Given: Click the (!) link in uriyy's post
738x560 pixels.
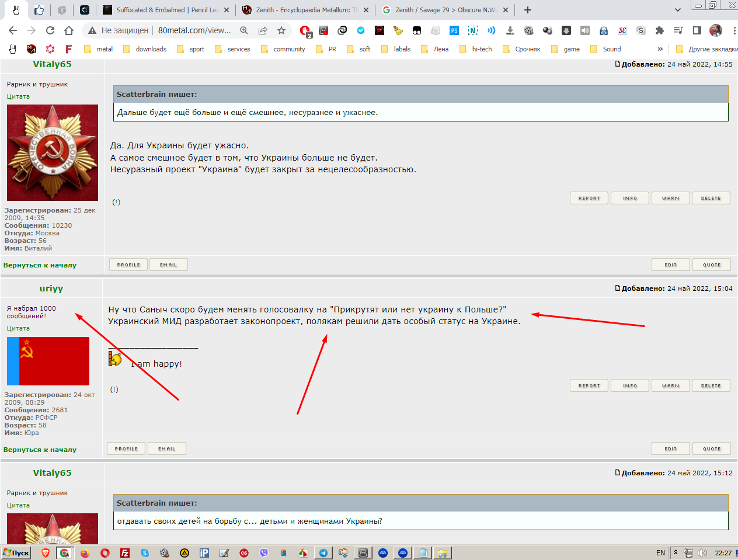Looking at the screenshot, I should pyautogui.click(x=114, y=389).
